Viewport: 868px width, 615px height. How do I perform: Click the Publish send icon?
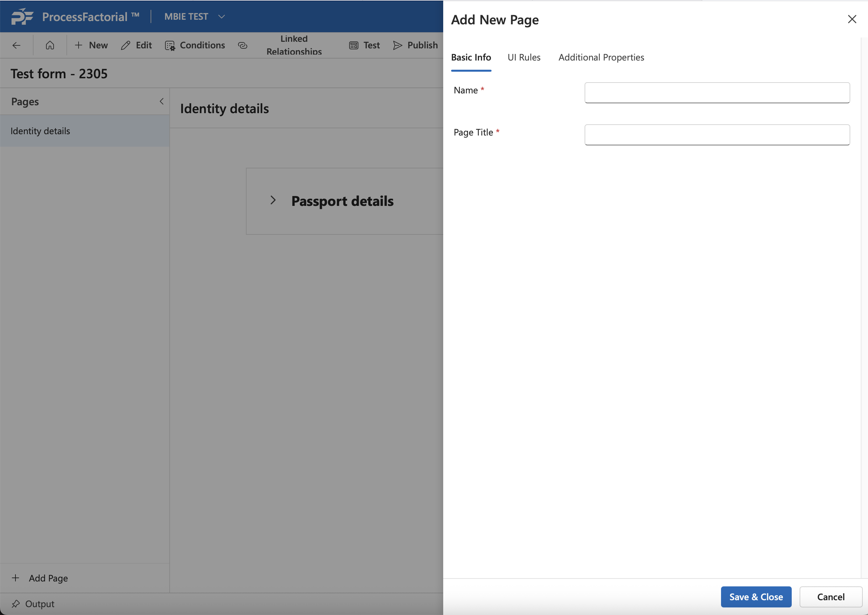[x=398, y=45]
